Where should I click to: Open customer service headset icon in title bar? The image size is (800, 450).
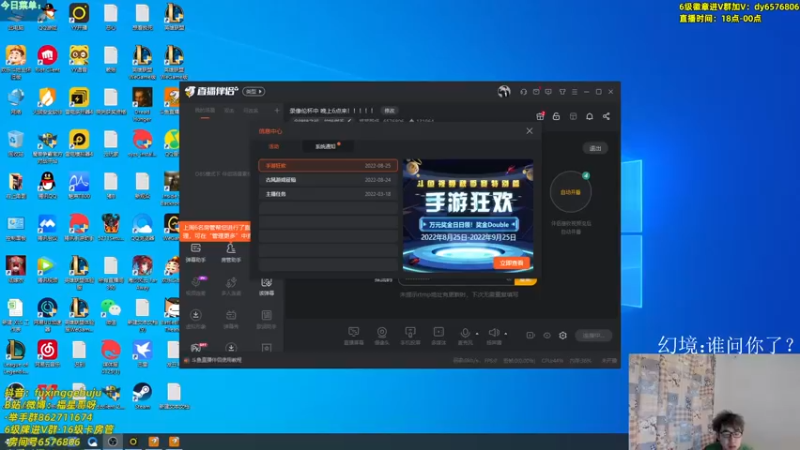click(523, 92)
